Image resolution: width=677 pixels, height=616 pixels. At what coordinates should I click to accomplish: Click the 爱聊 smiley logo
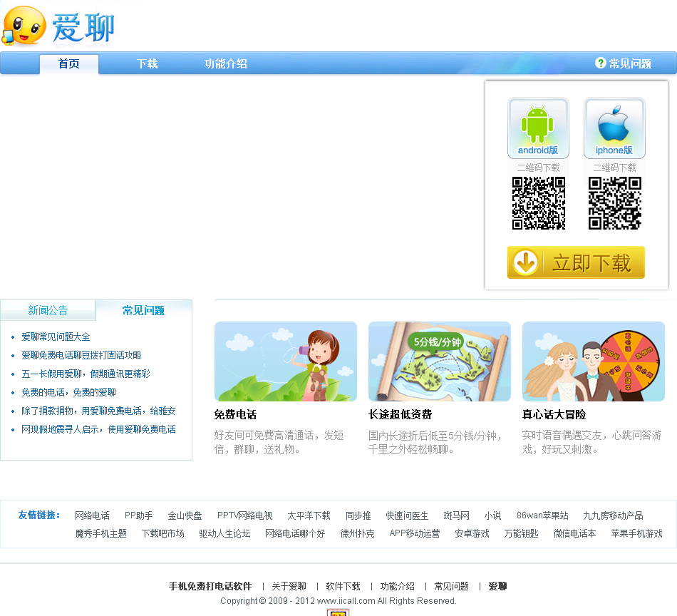tap(58, 26)
